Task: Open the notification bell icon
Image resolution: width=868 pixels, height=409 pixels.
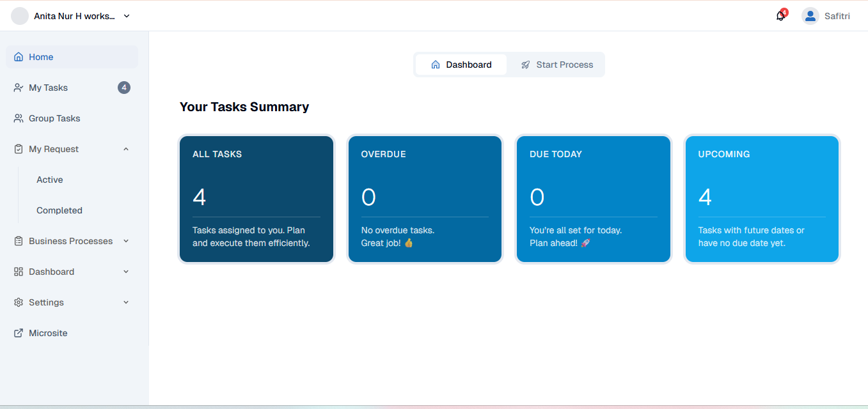Action: pos(780,15)
